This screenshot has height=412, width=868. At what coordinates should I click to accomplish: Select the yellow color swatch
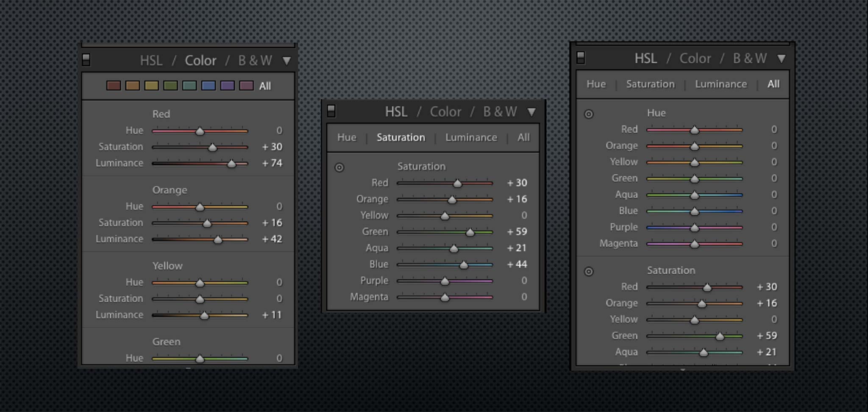[151, 86]
